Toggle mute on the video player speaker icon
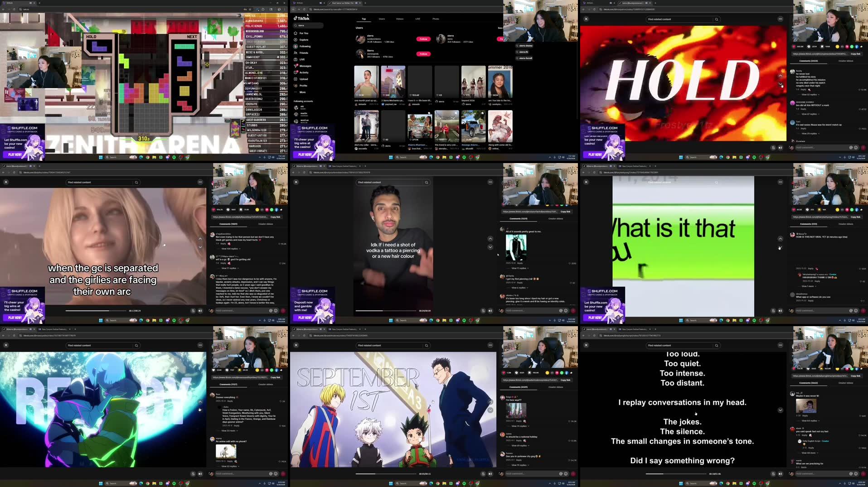 point(490,310)
